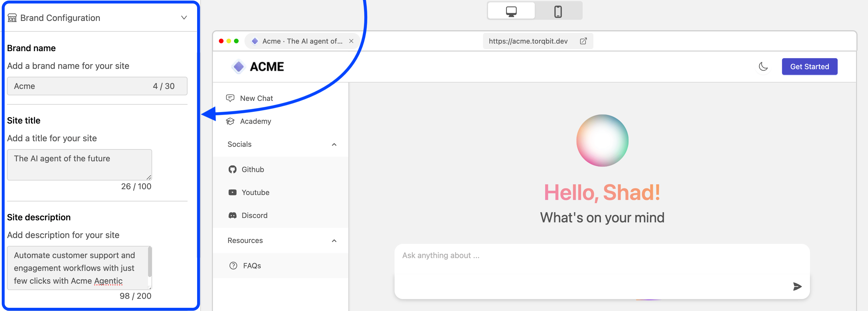The width and height of the screenshot is (868, 311).
Task: Click the yellow minimize dot in preview
Action: click(229, 41)
